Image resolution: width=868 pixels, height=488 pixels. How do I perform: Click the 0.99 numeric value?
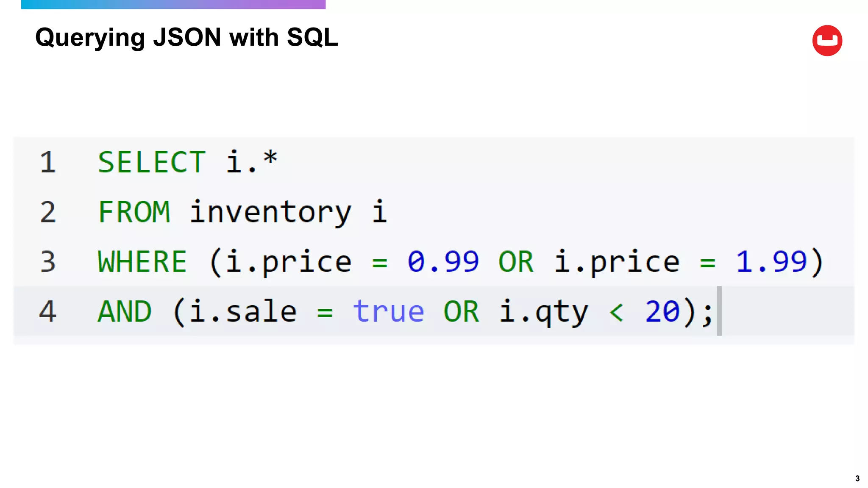(x=443, y=261)
